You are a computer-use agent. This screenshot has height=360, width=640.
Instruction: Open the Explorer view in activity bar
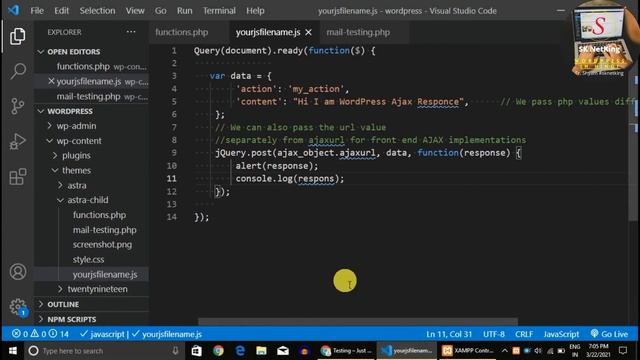pos(18,36)
